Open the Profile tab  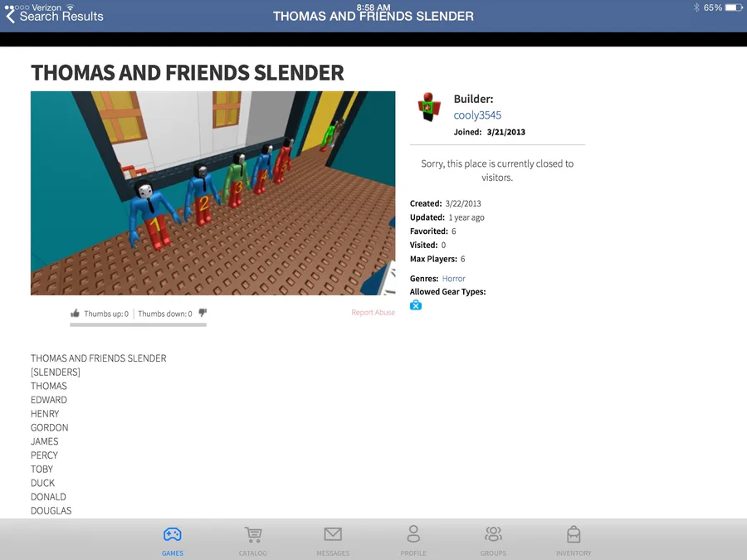tap(413, 541)
